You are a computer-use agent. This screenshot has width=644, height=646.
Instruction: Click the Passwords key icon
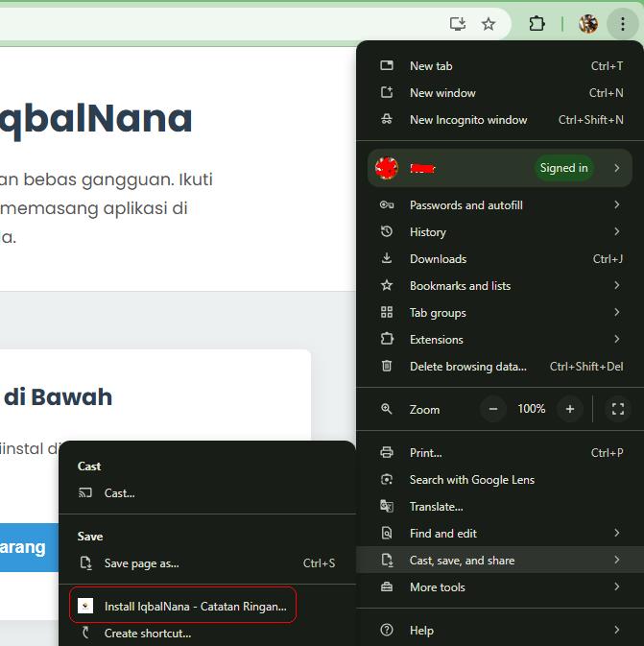coord(387,204)
